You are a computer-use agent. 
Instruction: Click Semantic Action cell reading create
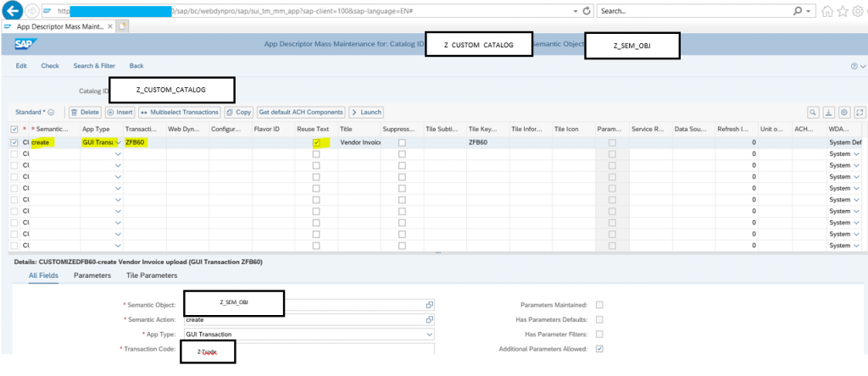54,142
